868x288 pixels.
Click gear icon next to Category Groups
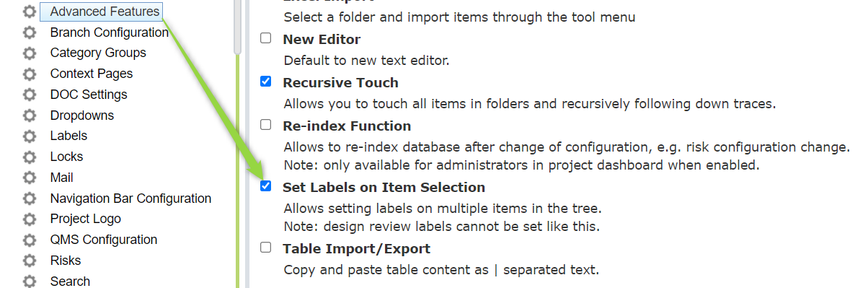coord(29,53)
